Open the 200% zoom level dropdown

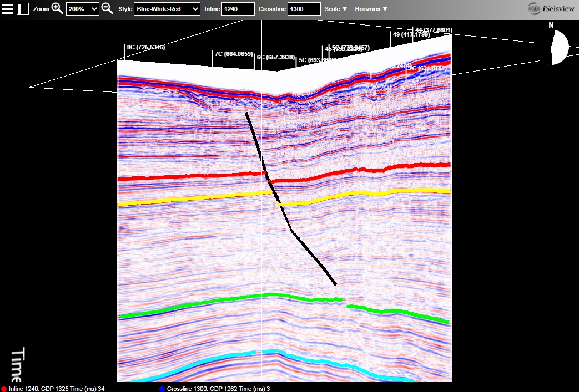[x=82, y=8]
